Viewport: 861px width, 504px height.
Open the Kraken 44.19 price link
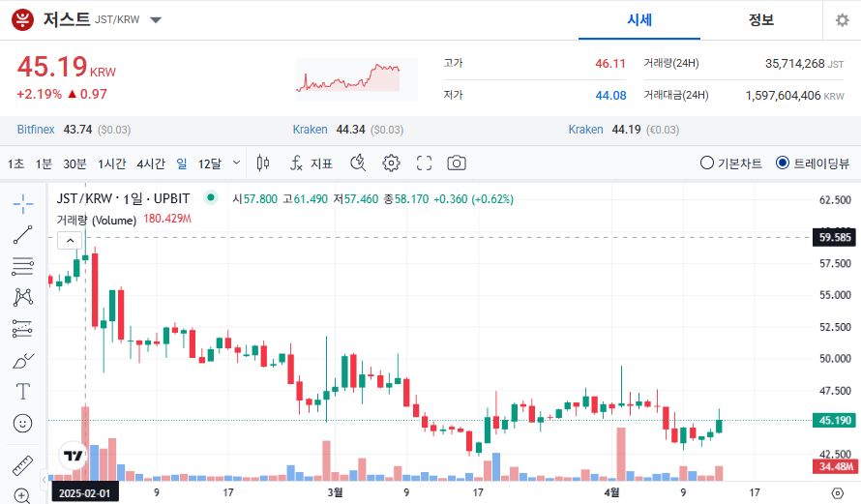585,130
